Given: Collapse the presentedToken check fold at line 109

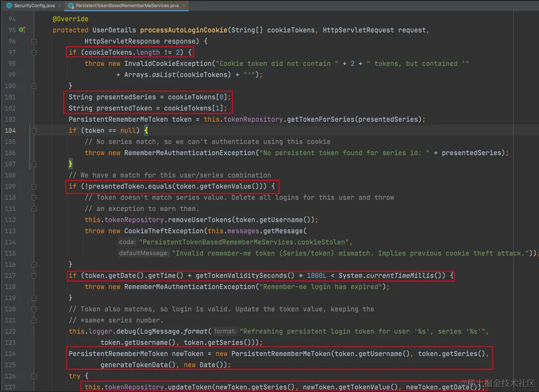Looking at the screenshot, I should 34,186.
